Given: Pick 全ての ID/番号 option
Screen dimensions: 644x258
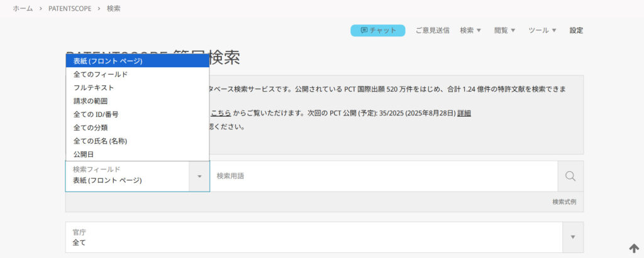Looking at the screenshot, I should point(96,114).
